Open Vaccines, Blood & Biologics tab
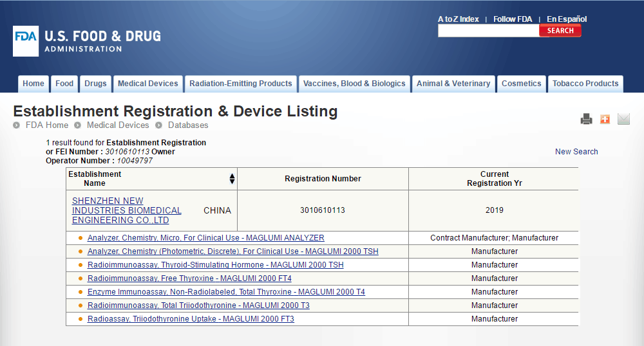Viewport: 644px width, 346px height. point(354,84)
